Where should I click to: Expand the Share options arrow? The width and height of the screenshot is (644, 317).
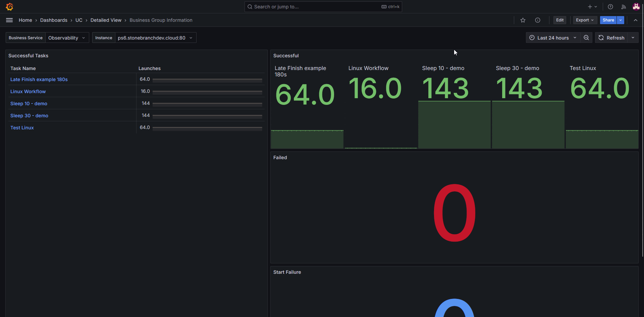pos(621,20)
